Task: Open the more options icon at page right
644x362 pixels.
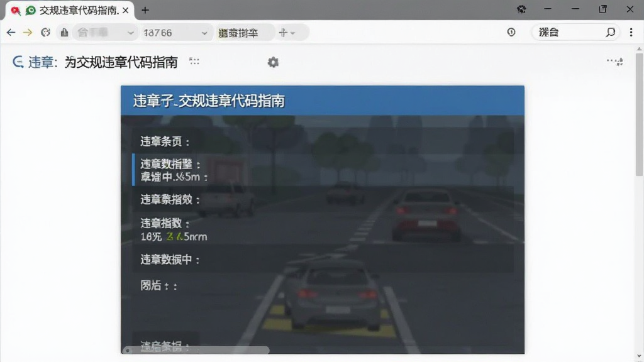Action: tap(615, 62)
